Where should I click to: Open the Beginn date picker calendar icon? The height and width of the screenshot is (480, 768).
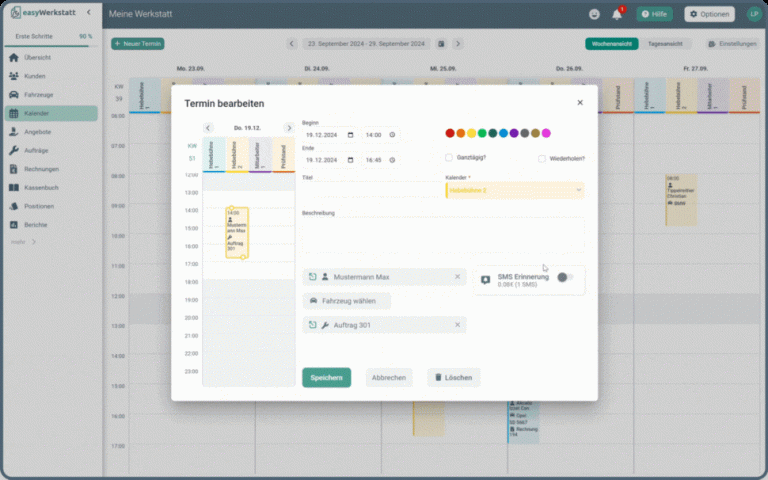(351, 134)
